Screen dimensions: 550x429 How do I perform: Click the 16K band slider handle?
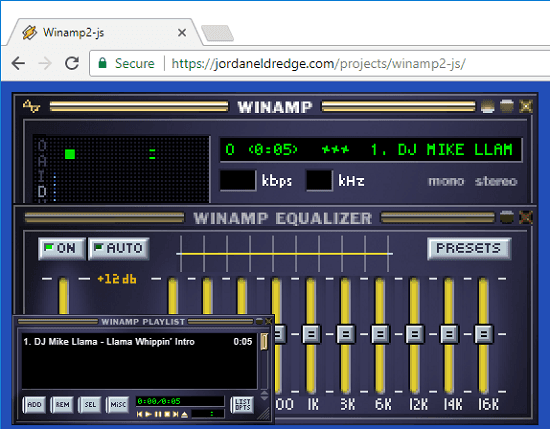coord(483,334)
